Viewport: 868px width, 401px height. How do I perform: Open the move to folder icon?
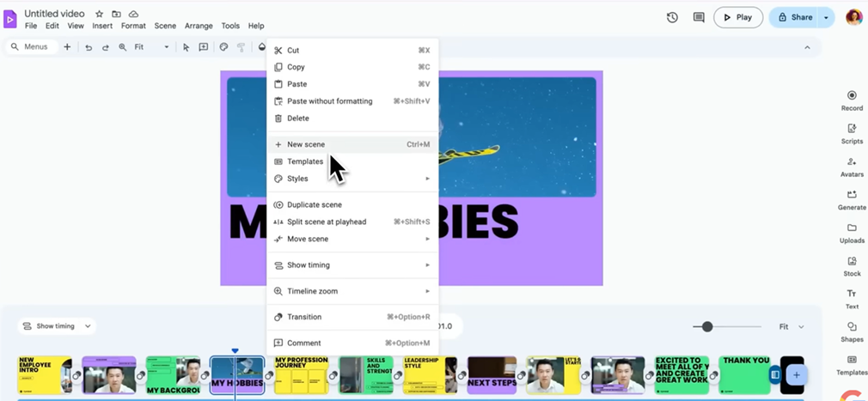pyautogui.click(x=116, y=14)
